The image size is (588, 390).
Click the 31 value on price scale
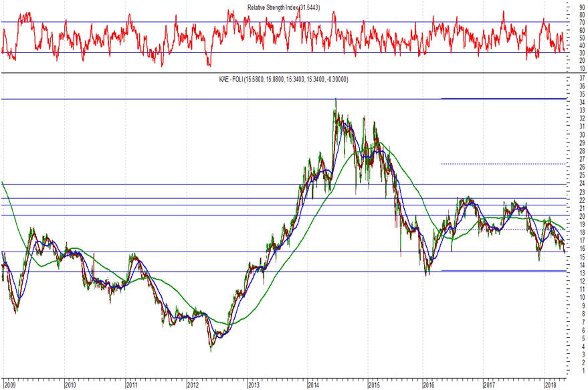click(x=582, y=126)
